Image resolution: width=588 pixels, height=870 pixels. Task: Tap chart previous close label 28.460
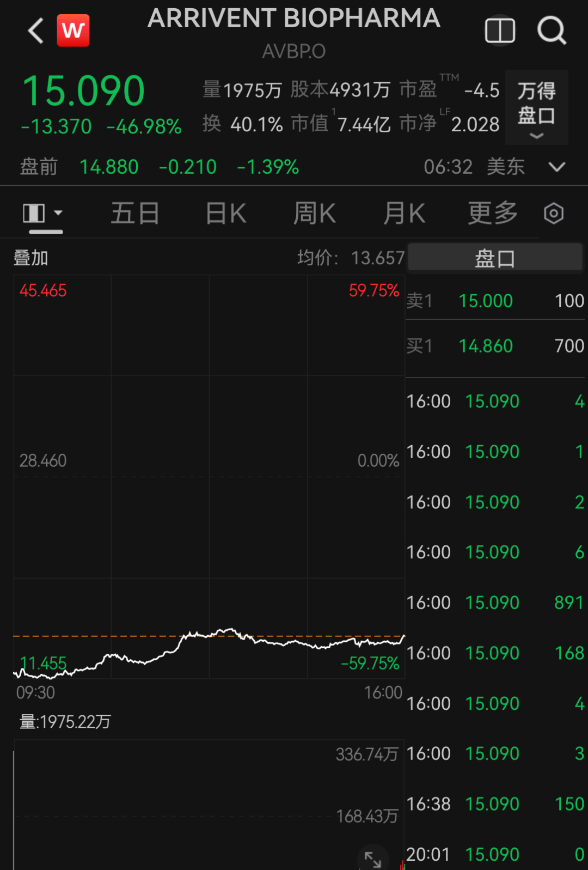[x=43, y=461]
